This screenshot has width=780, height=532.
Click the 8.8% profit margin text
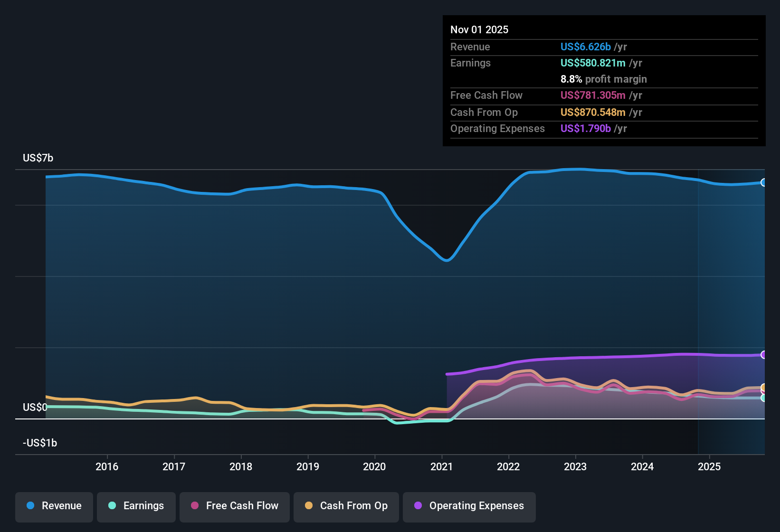point(603,79)
